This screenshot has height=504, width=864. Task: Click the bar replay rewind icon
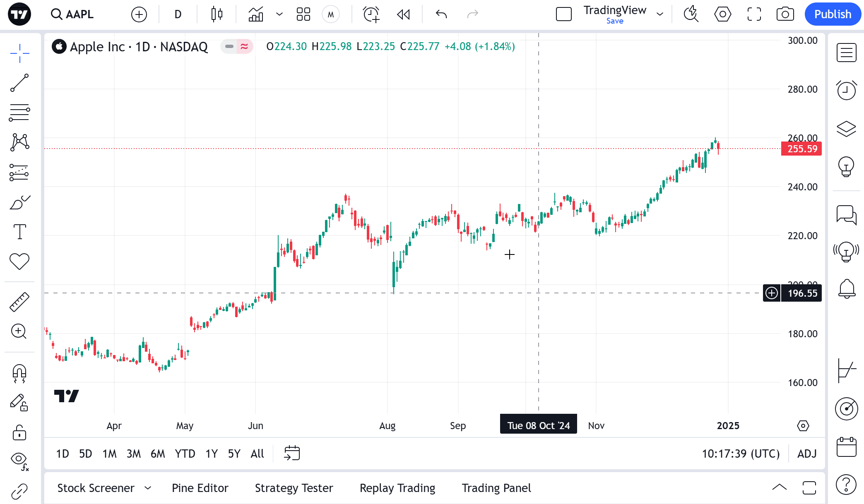pyautogui.click(x=403, y=14)
